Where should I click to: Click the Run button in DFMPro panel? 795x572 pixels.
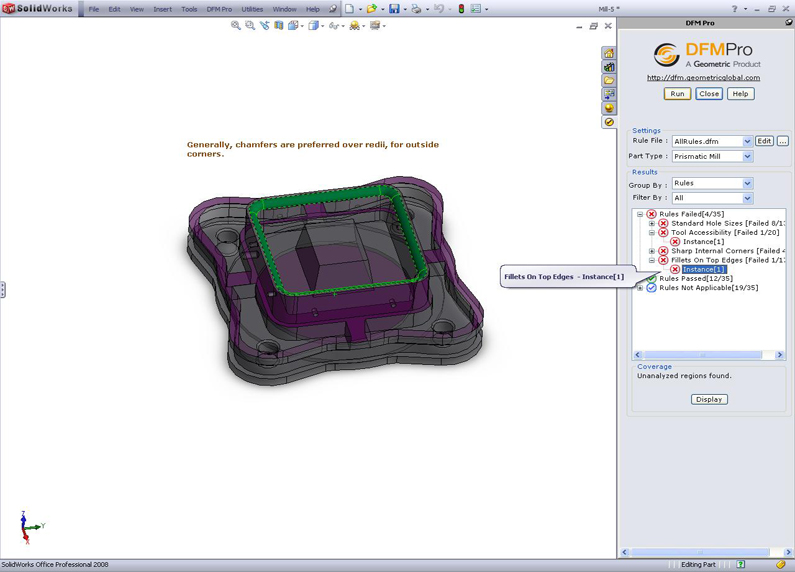[677, 94]
